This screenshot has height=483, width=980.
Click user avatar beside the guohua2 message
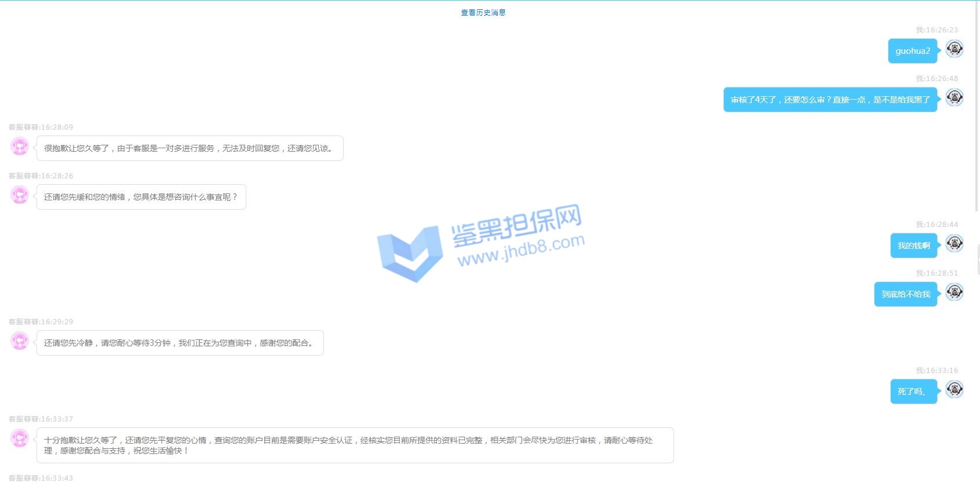click(x=954, y=49)
